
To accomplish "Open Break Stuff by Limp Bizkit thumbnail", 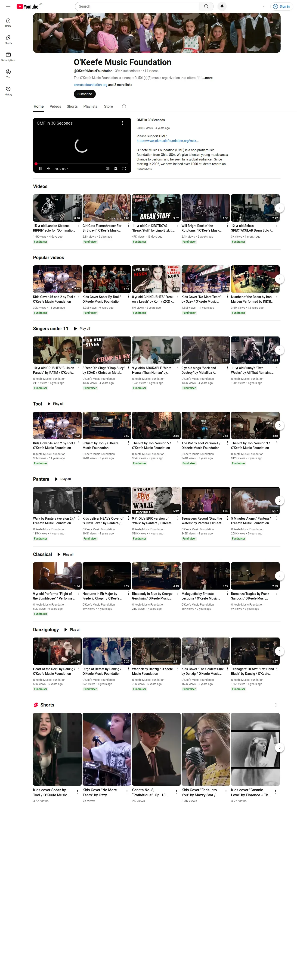I will coord(156,208).
